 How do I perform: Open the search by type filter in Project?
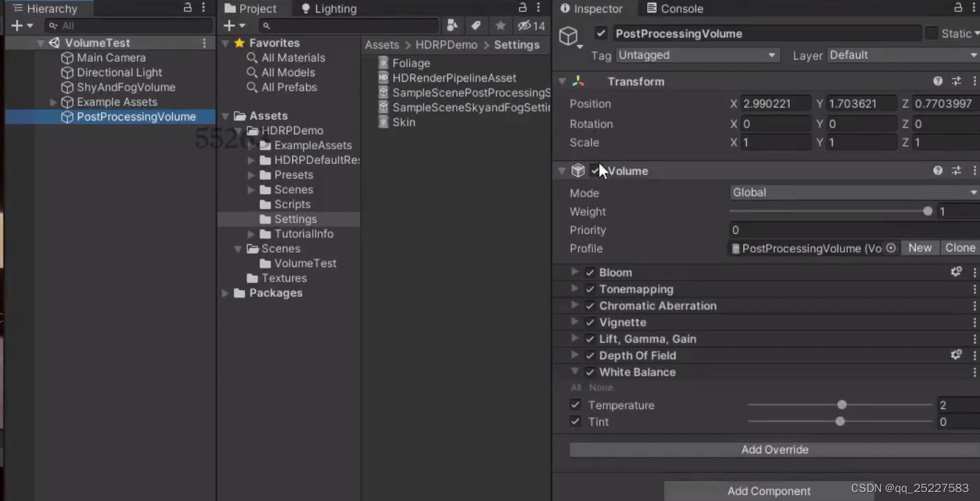tap(453, 25)
